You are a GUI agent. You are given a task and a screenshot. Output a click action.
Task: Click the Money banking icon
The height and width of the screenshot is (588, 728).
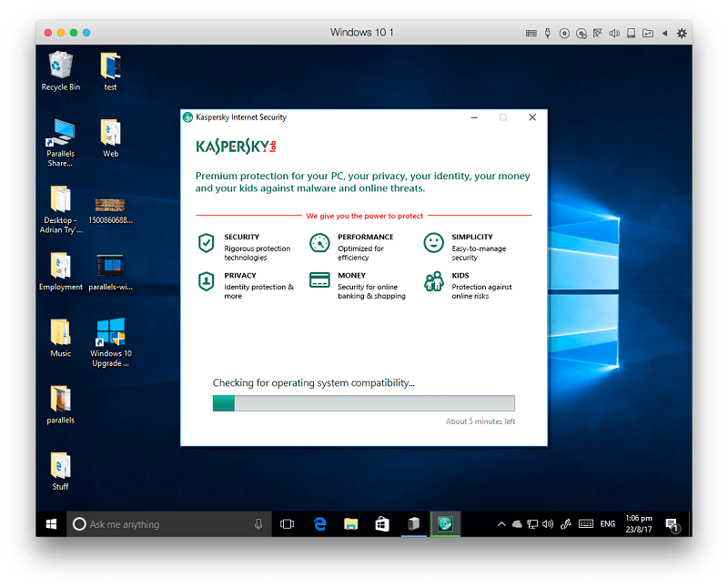[x=319, y=281]
